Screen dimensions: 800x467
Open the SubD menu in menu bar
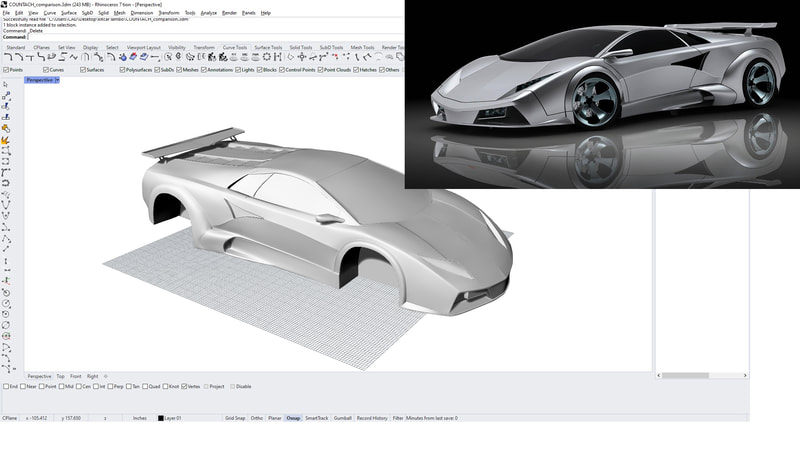click(87, 13)
